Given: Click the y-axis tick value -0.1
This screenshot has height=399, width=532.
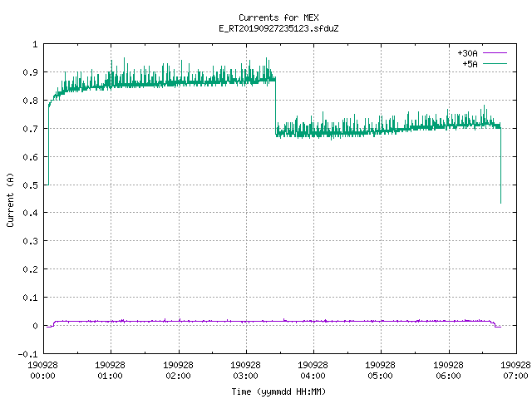Looking at the screenshot, I should click(x=27, y=354).
